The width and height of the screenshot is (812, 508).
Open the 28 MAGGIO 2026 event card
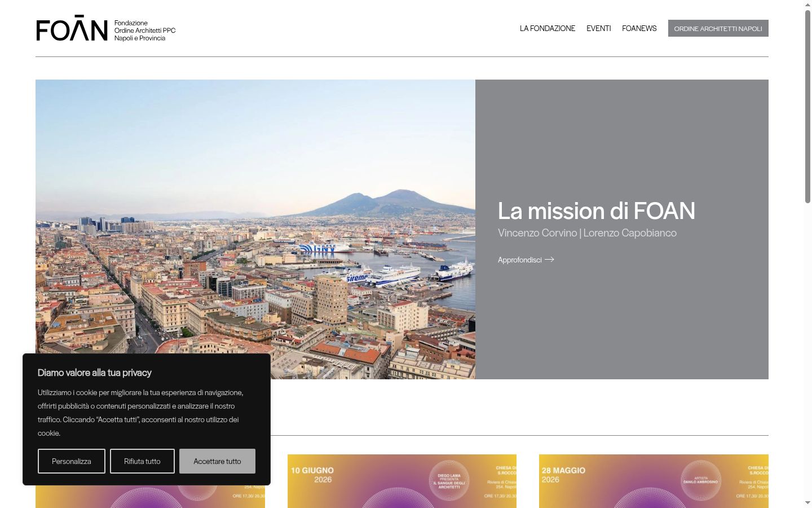click(x=654, y=481)
